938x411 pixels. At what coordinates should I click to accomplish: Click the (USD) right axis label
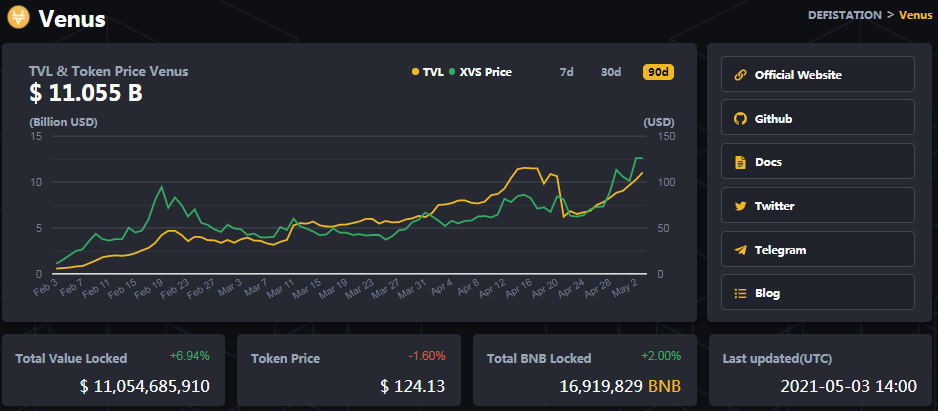click(x=659, y=122)
